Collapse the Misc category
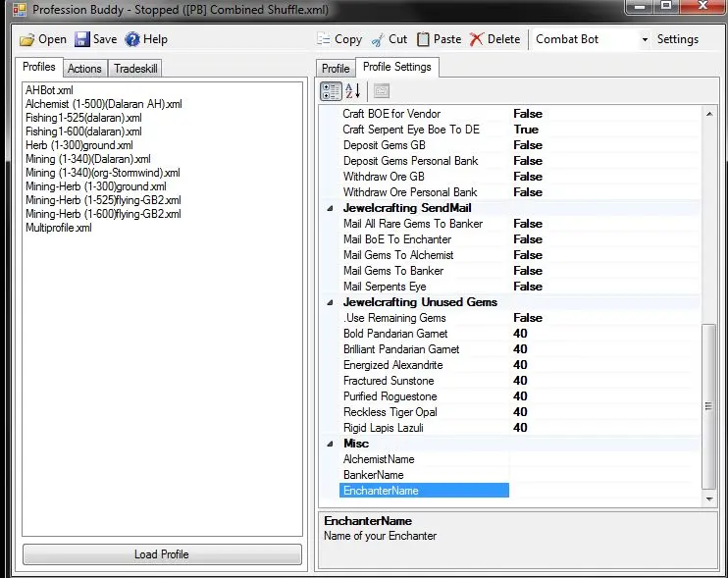 click(333, 444)
